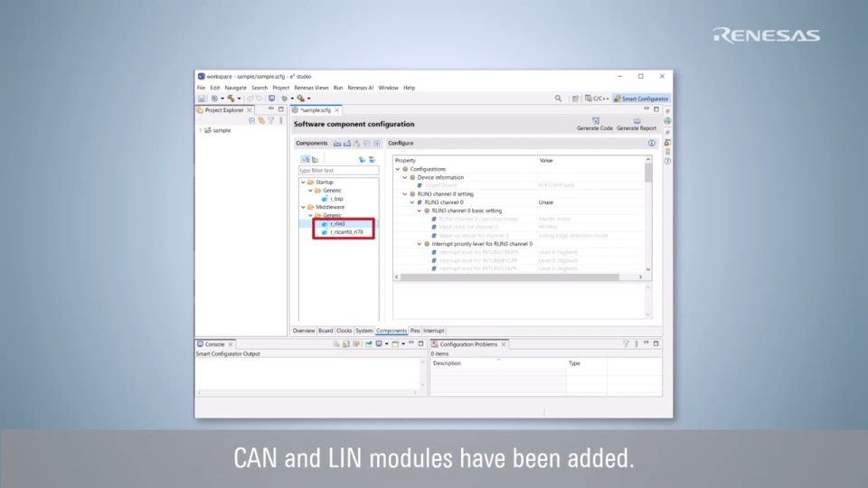Open the Help menu
The height and width of the screenshot is (488, 868).
pyautogui.click(x=409, y=88)
